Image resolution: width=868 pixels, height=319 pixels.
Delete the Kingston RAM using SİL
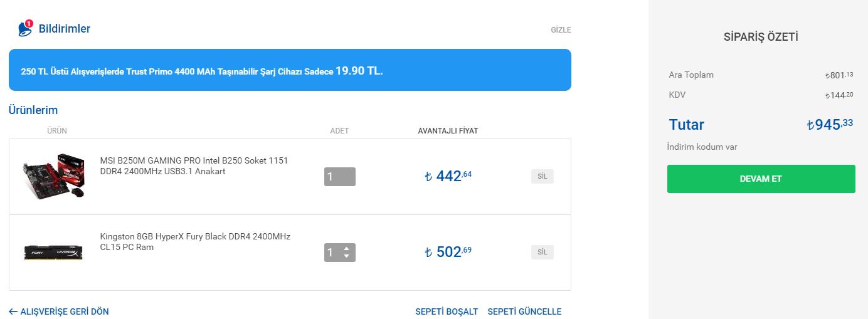click(542, 252)
